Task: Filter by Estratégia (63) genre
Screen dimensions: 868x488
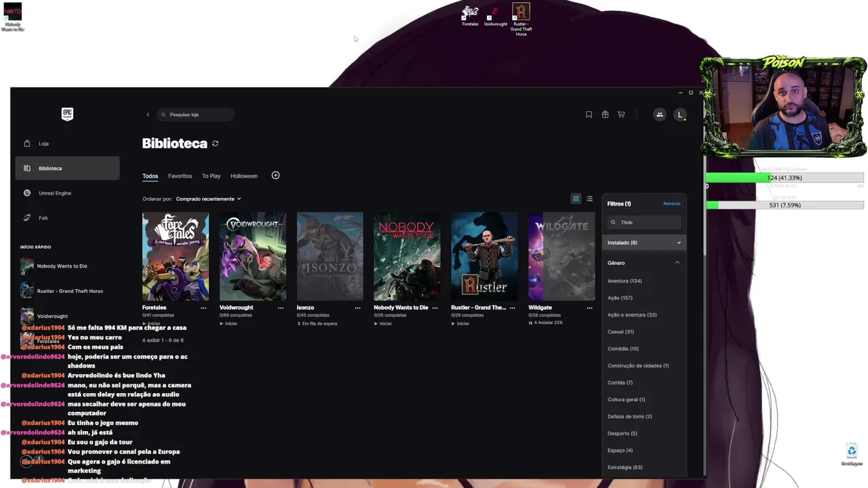Action: 625,467
